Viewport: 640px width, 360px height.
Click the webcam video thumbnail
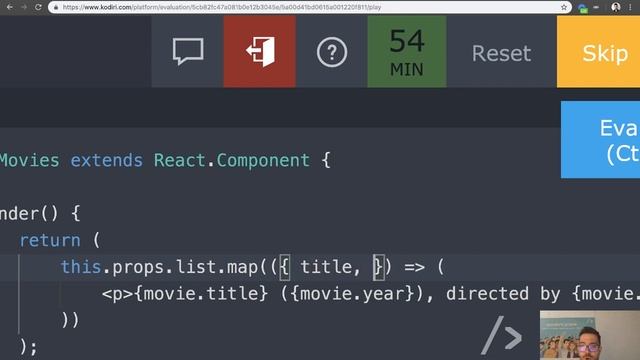pyautogui.click(x=590, y=335)
